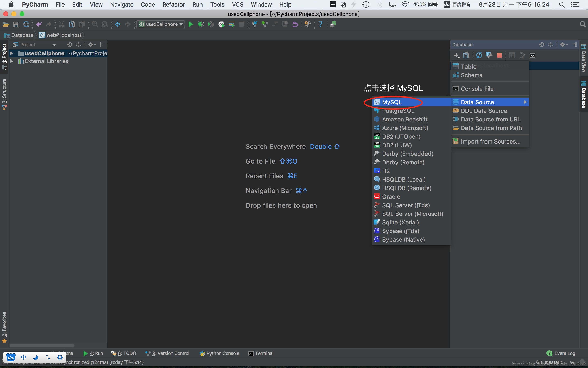Click the VCS Commit Changes icon
This screenshot has width=588, height=368.
click(x=265, y=24)
